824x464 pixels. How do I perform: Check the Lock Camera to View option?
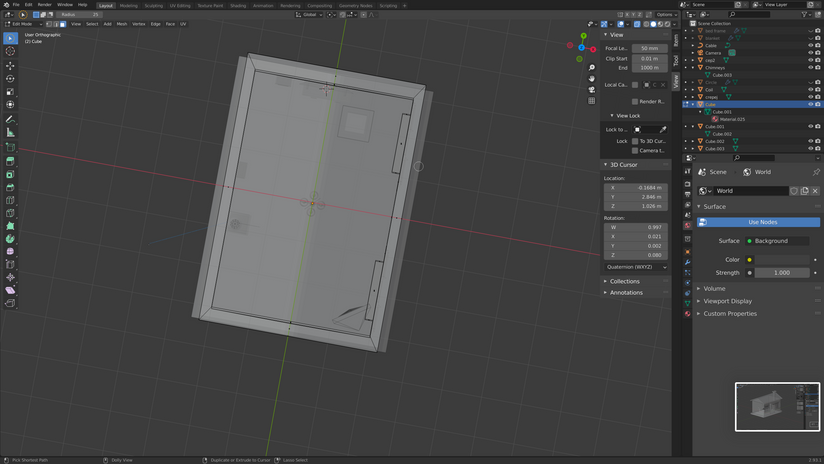(635, 150)
